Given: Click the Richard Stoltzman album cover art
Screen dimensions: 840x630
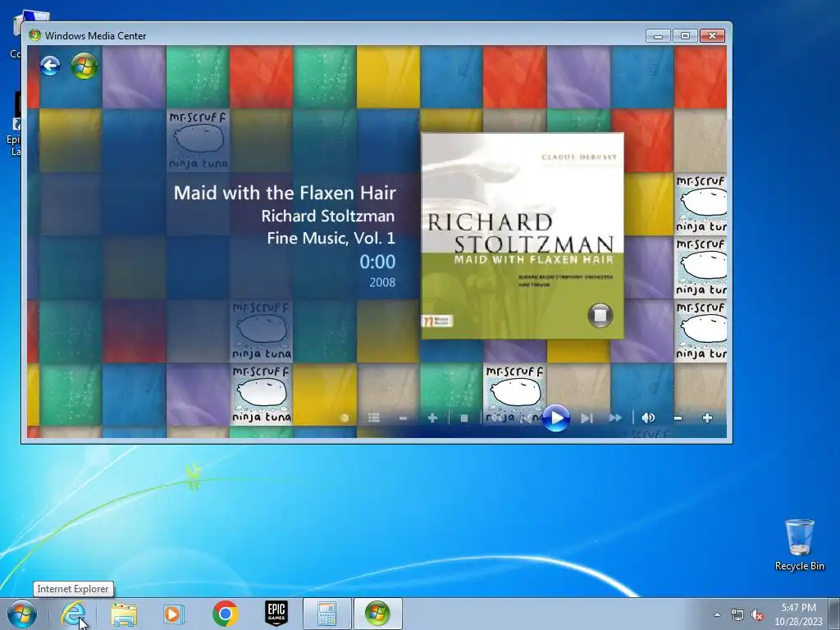Looking at the screenshot, I should [x=523, y=235].
